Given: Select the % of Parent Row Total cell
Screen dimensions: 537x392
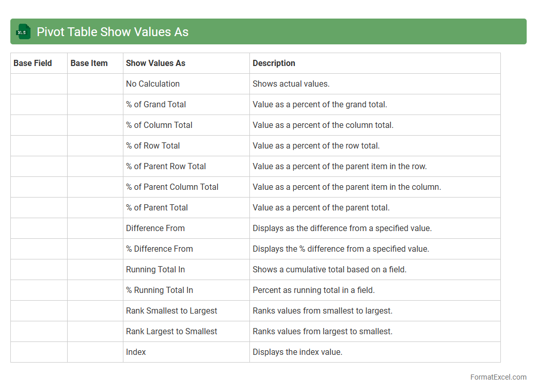Looking at the screenshot, I should (166, 167).
